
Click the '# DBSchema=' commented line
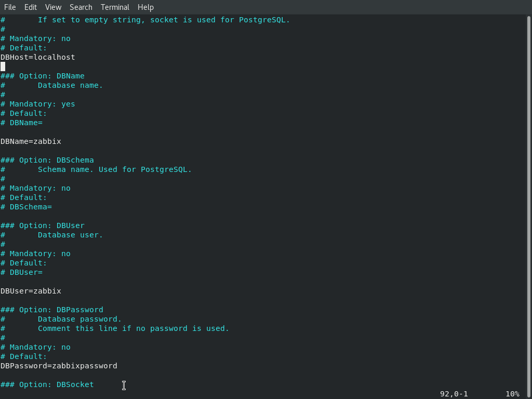pos(26,207)
